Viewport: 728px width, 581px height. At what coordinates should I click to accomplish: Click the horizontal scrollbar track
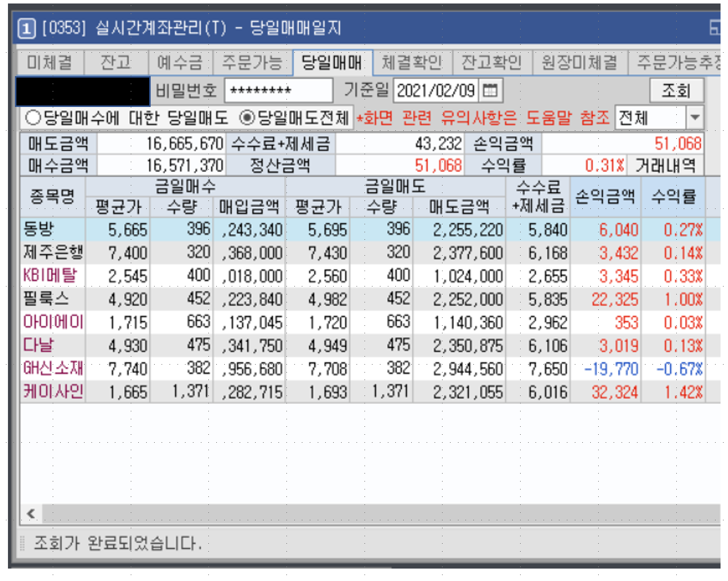pos(381,513)
